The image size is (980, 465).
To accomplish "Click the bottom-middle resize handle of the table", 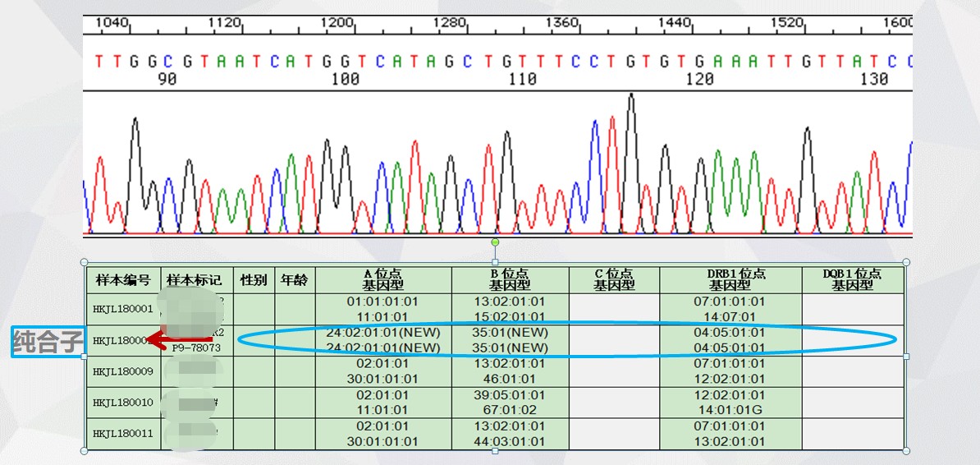I will coord(495,451).
